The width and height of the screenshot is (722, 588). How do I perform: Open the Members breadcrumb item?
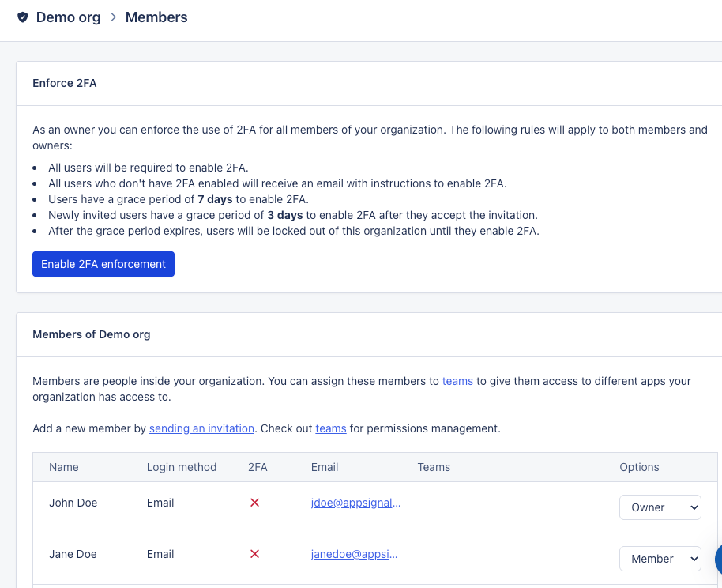(156, 17)
